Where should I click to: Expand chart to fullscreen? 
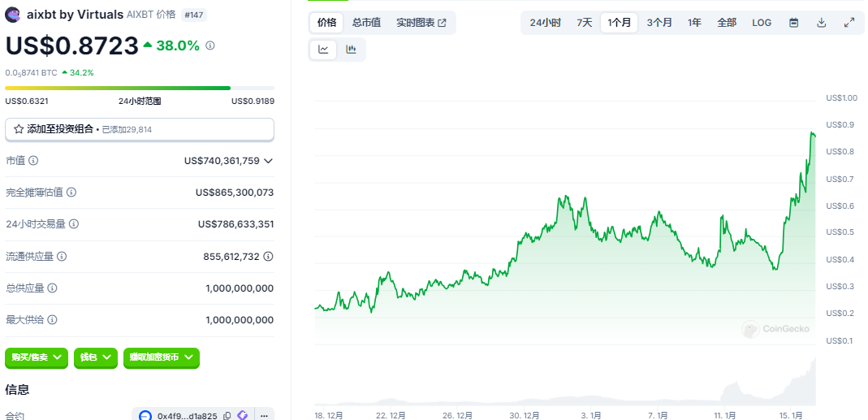click(x=849, y=23)
